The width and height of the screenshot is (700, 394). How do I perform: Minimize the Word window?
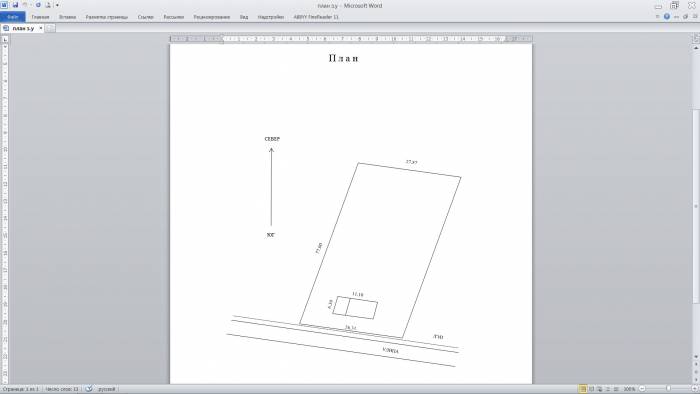(658, 6)
